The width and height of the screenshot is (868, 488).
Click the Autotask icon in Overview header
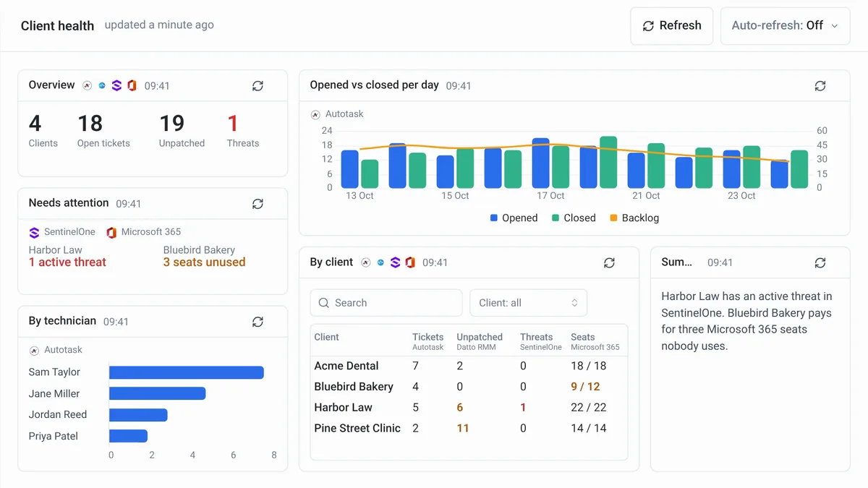[x=87, y=85]
